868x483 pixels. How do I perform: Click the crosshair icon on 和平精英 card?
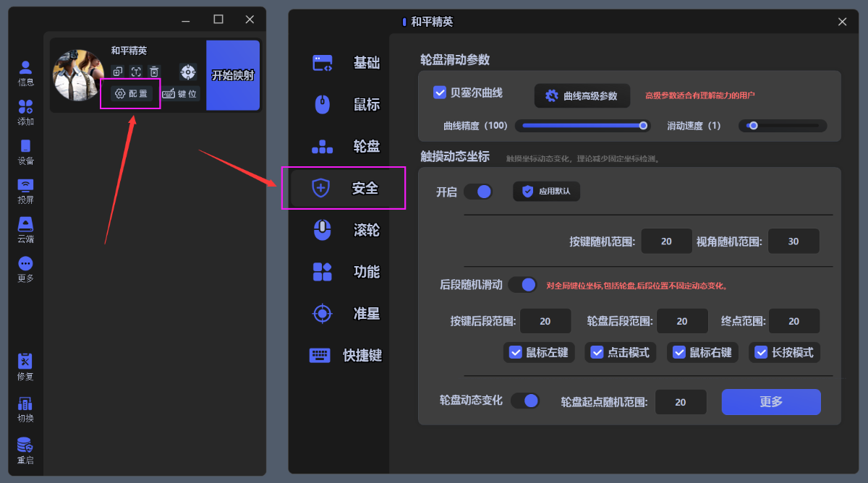tap(188, 72)
